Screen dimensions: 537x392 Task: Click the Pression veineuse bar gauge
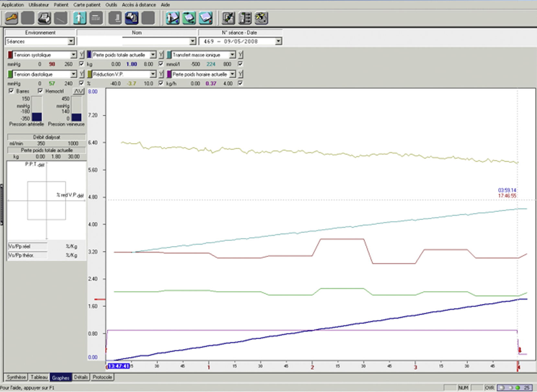pyautogui.click(x=76, y=108)
